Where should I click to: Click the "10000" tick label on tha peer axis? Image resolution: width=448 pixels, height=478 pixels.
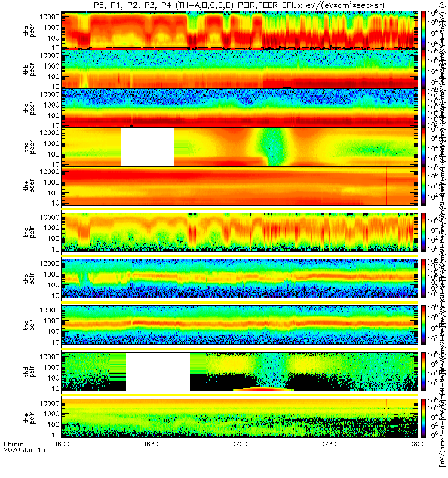click(50, 17)
